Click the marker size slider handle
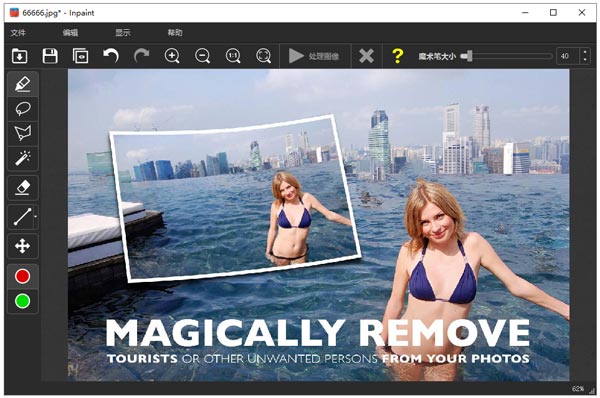Viewport: 600px width, 398px height. point(469,56)
